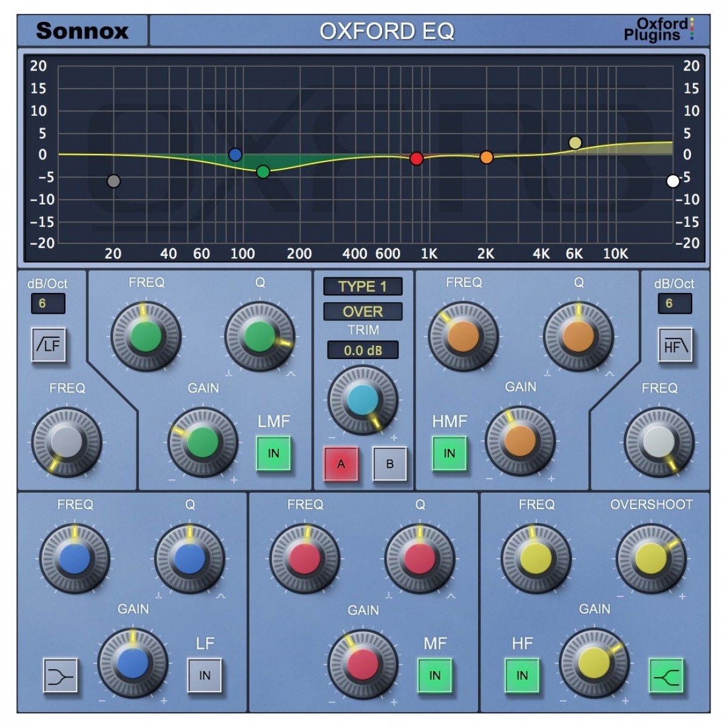The height and width of the screenshot is (728, 728).
Task: Click the Sonnox logo
Action: tap(83, 31)
